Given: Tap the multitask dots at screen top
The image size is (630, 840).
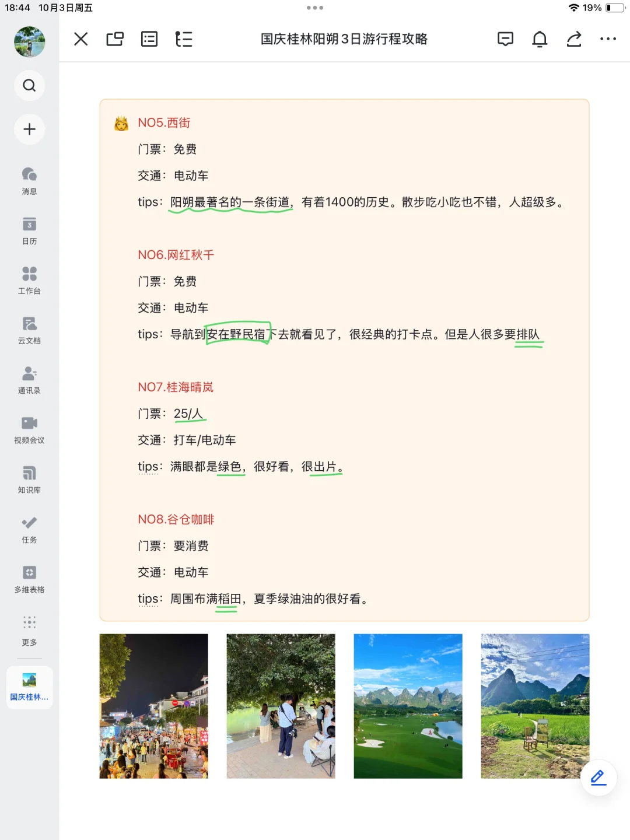Looking at the screenshot, I should click(315, 8).
